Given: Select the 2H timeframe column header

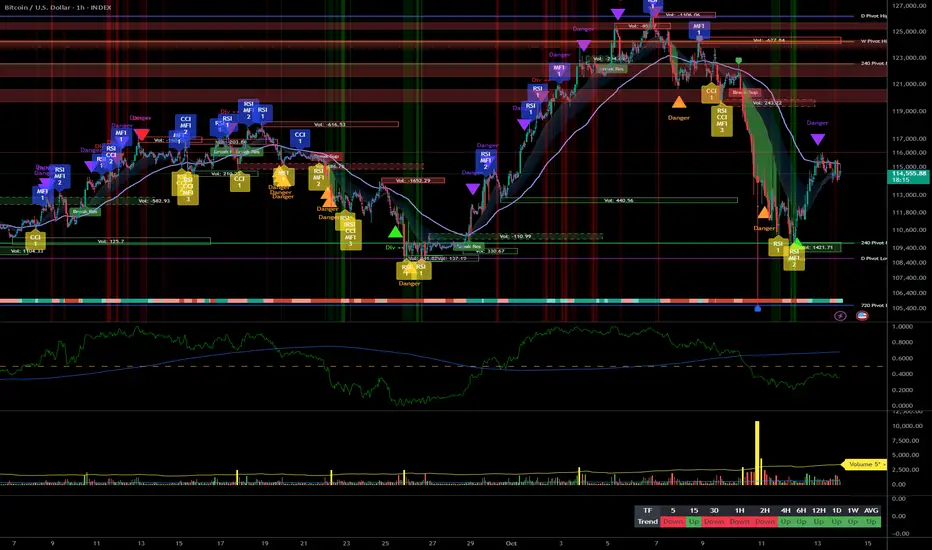Looking at the screenshot, I should pyautogui.click(x=765, y=510).
